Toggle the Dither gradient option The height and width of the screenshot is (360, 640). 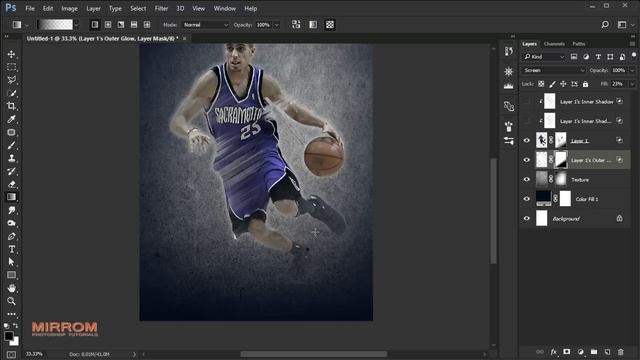313,25
